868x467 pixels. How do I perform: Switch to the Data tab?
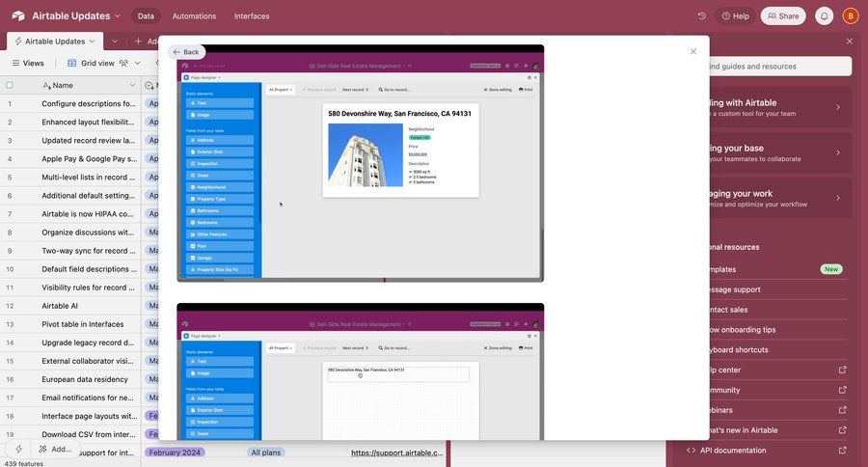tap(147, 16)
